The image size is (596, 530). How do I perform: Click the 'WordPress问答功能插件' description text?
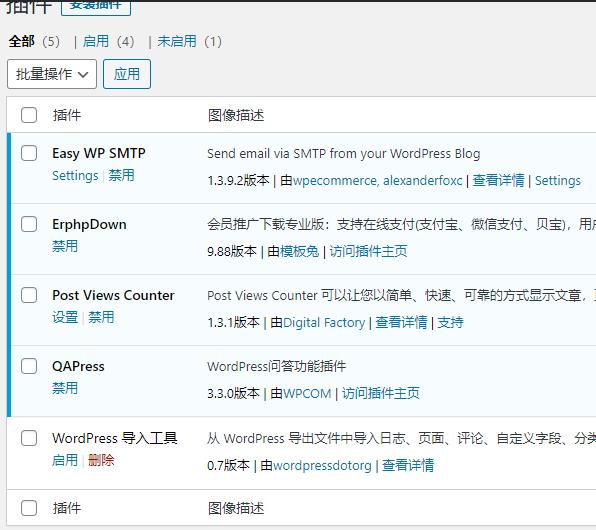tap(276, 367)
